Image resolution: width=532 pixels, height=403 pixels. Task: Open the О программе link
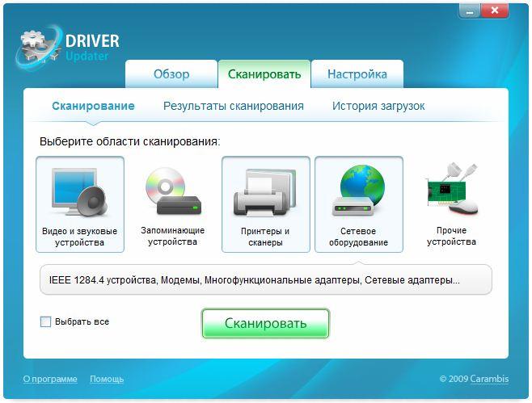click(x=50, y=379)
